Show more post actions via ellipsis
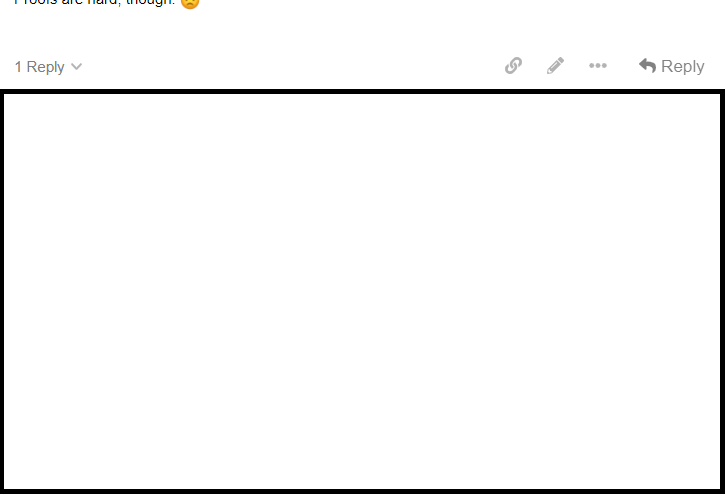The width and height of the screenshot is (727, 496). pos(598,66)
